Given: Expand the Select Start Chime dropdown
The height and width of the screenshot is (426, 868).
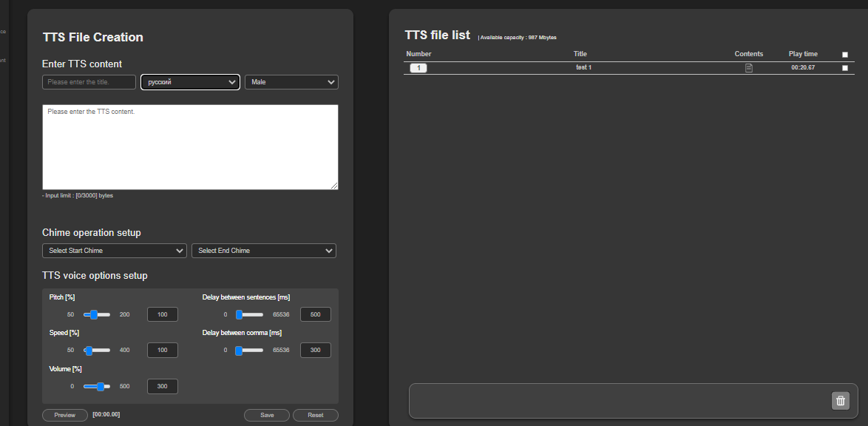Looking at the screenshot, I should [115, 251].
